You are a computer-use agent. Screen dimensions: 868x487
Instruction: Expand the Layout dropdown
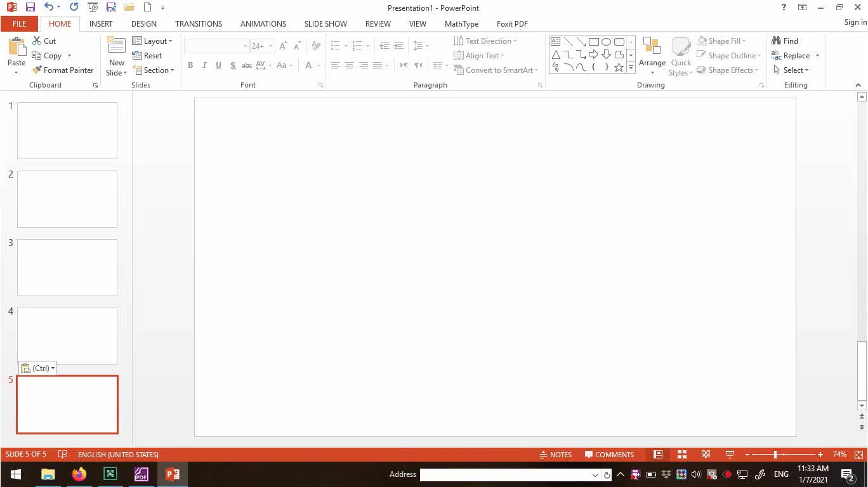tap(153, 41)
